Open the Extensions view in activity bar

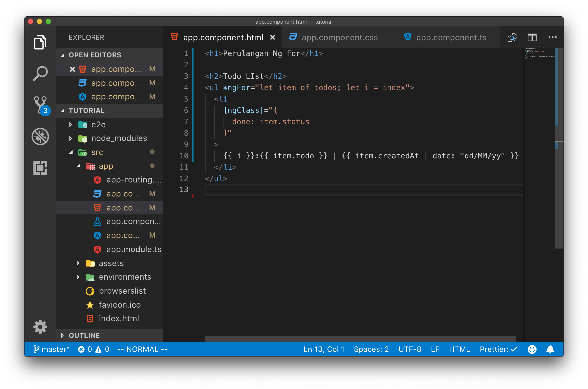40,168
